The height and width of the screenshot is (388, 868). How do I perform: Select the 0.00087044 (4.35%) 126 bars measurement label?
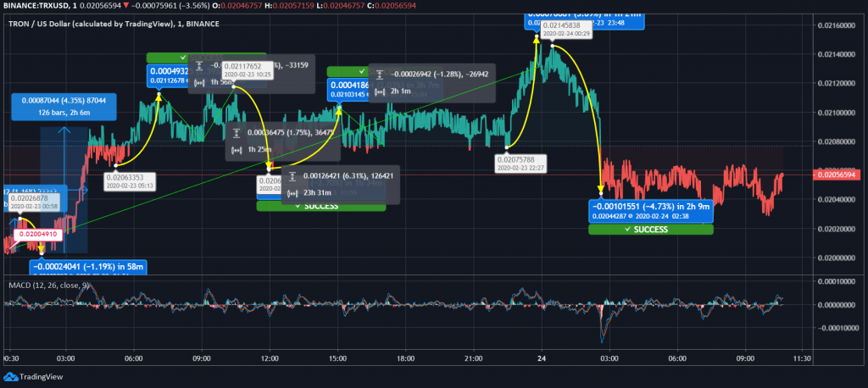point(64,107)
